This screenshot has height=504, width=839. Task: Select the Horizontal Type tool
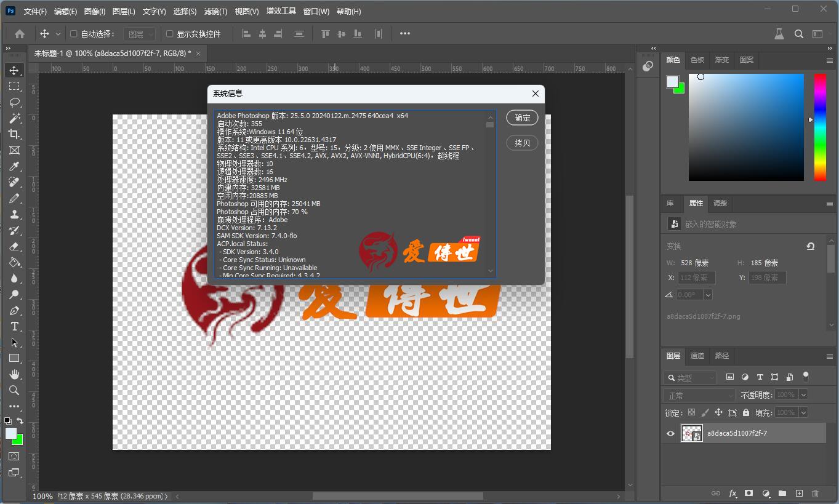[x=15, y=326]
